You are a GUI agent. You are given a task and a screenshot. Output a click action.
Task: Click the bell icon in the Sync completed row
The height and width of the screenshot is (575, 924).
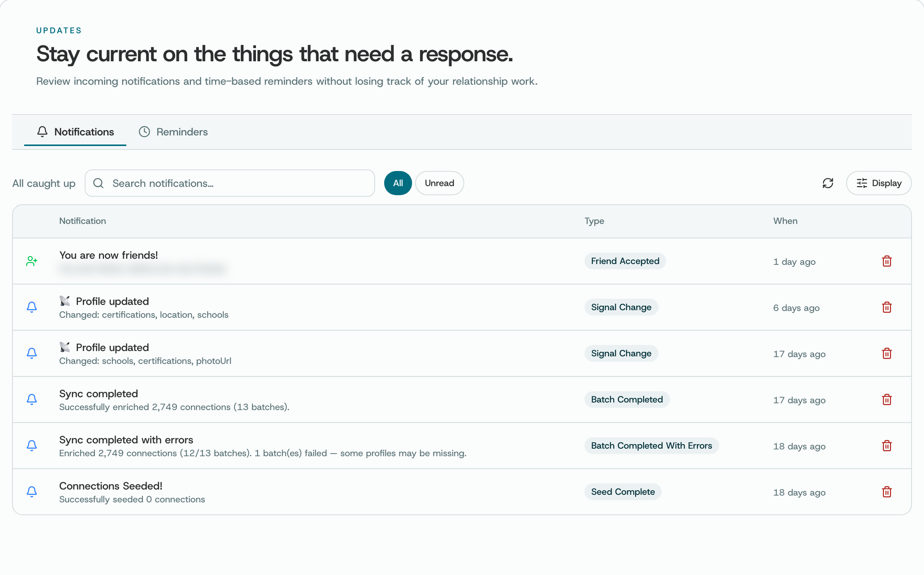pyautogui.click(x=32, y=400)
